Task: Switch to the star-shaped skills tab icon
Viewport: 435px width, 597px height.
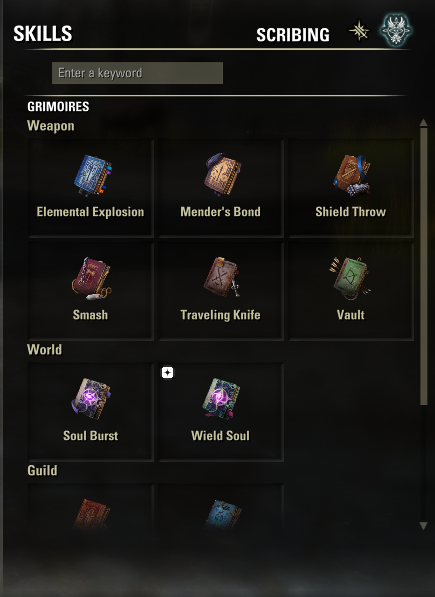Action: click(x=359, y=31)
